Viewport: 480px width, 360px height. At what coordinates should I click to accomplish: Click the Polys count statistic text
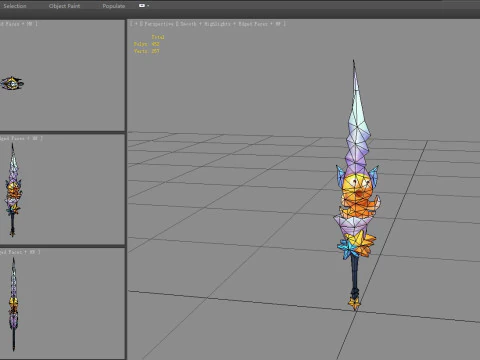pos(147,44)
